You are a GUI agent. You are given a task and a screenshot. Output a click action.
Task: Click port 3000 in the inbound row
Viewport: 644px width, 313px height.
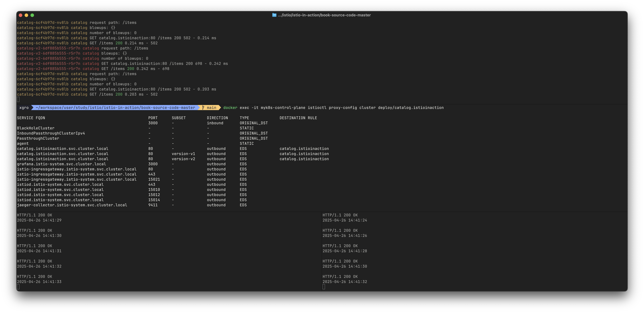point(153,123)
